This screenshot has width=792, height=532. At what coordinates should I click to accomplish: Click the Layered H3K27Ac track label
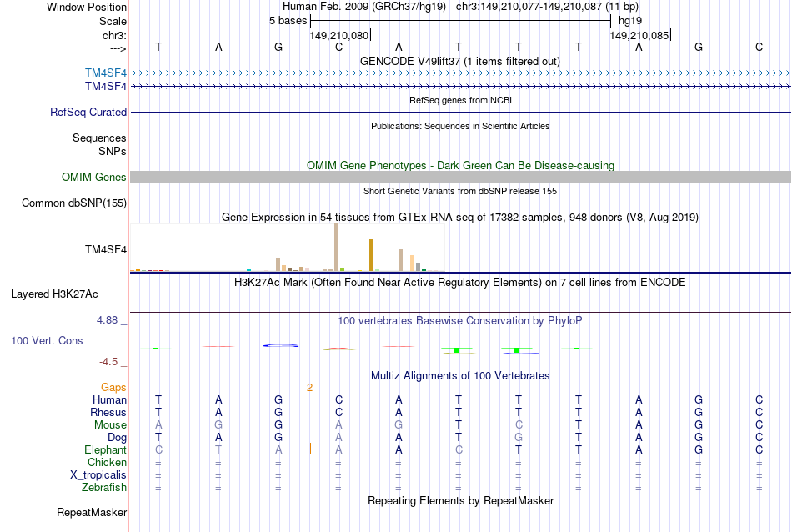(x=54, y=294)
